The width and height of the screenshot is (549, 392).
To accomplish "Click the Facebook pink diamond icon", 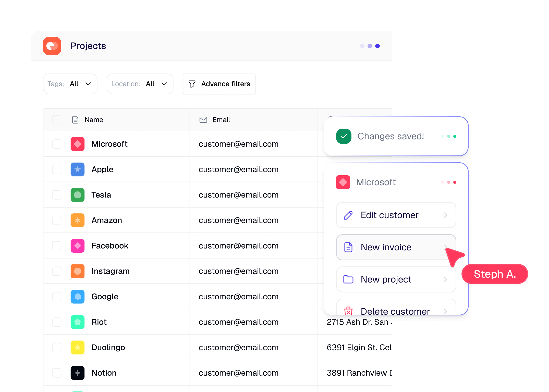I will 78,246.
